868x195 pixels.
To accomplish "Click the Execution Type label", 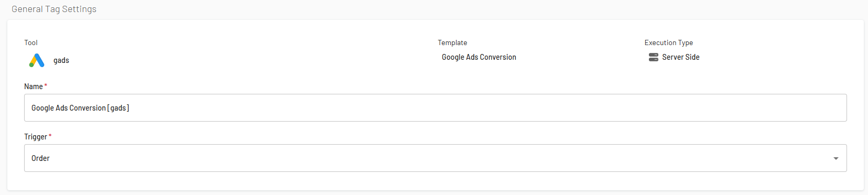I will [x=669, y=42].
